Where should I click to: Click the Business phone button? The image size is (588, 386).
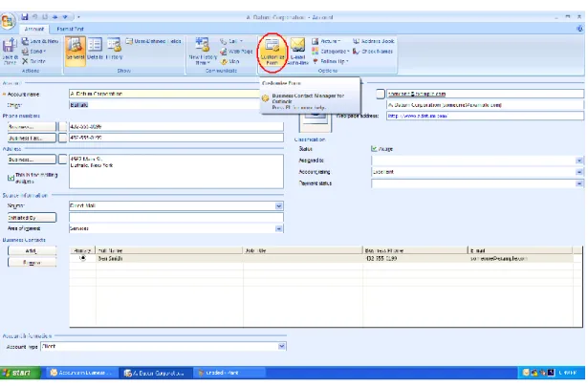32,127
